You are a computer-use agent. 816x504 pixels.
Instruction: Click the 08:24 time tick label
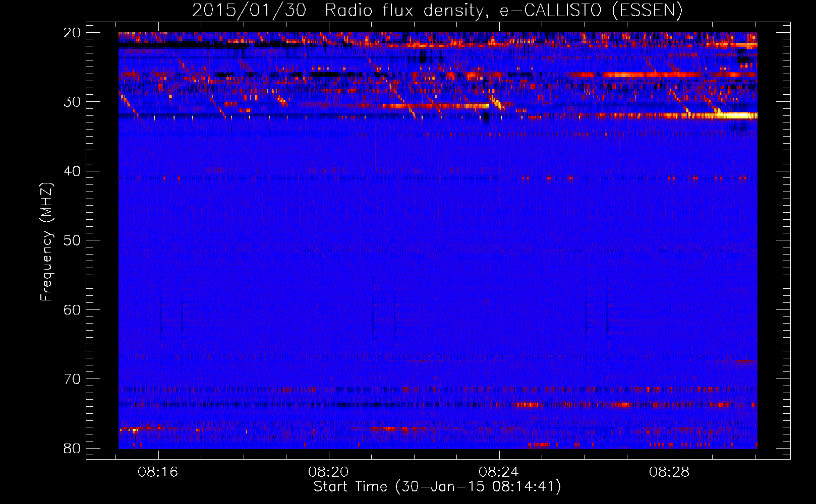pos(499,472)
